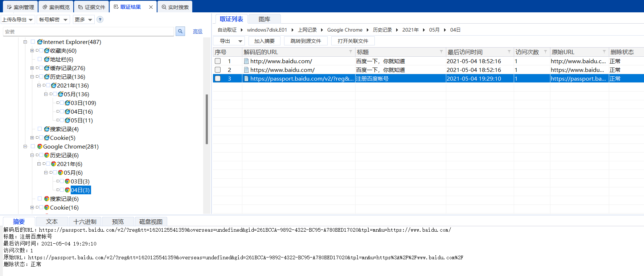Screen dimensions: 644x276
Task: Tick the checkbox for row 2 https://www.baidu.com/
Action: [218, 70]
